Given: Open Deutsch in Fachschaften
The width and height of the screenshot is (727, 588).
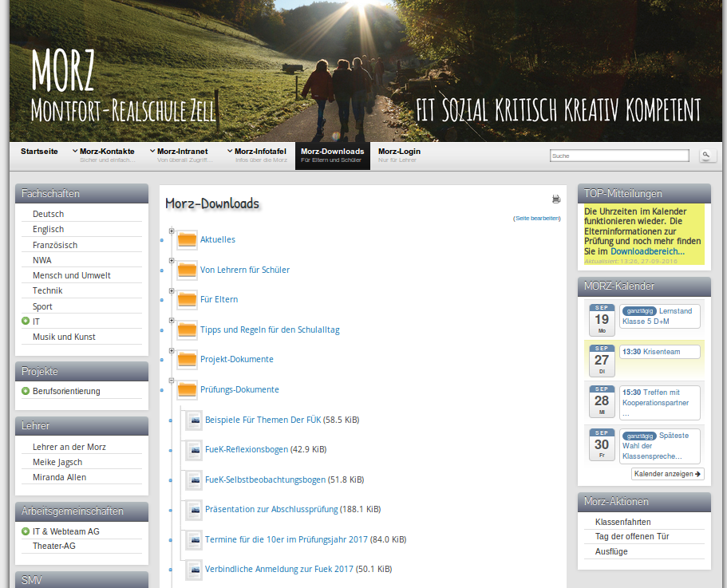Looking at the screenshot, I should (48, 214).
